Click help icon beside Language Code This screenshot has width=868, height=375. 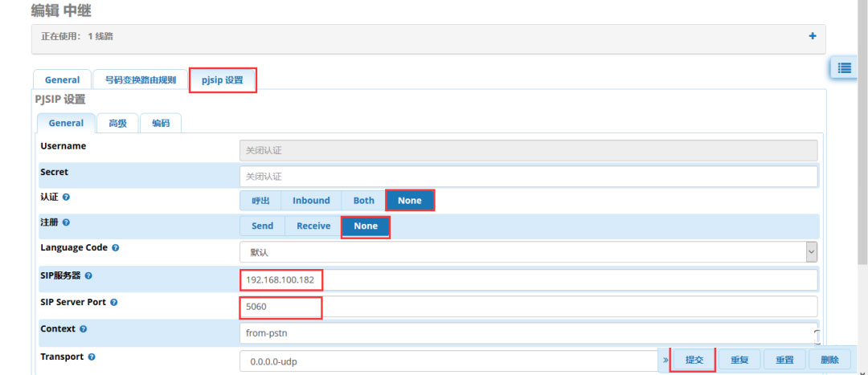pos(116,248)
